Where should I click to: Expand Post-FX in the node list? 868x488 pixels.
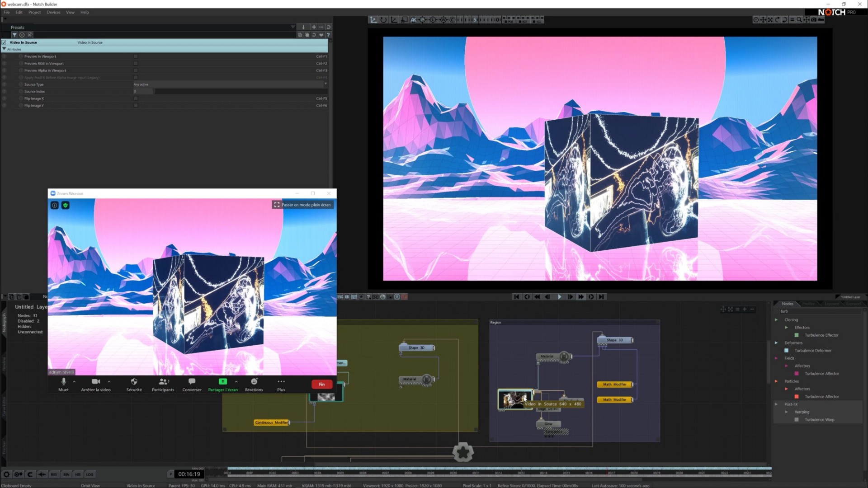776,404
